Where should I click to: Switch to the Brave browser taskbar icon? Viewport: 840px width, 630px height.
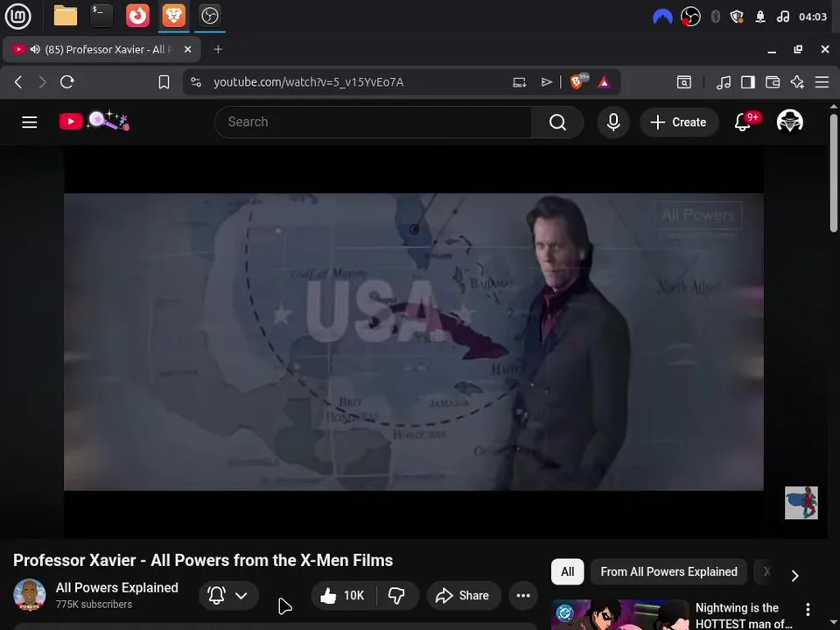click(173, 16)
